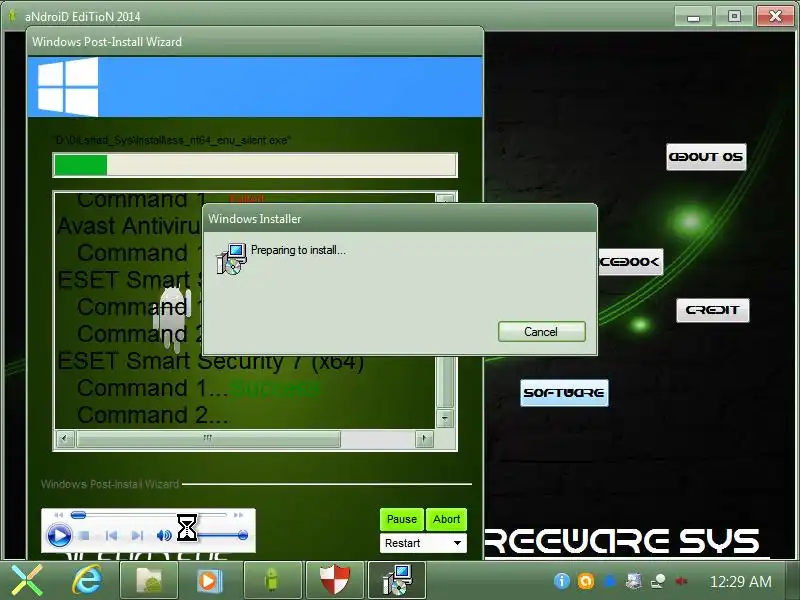Open the Restart action dropdown
800x600 pixels.
point(423,543)
